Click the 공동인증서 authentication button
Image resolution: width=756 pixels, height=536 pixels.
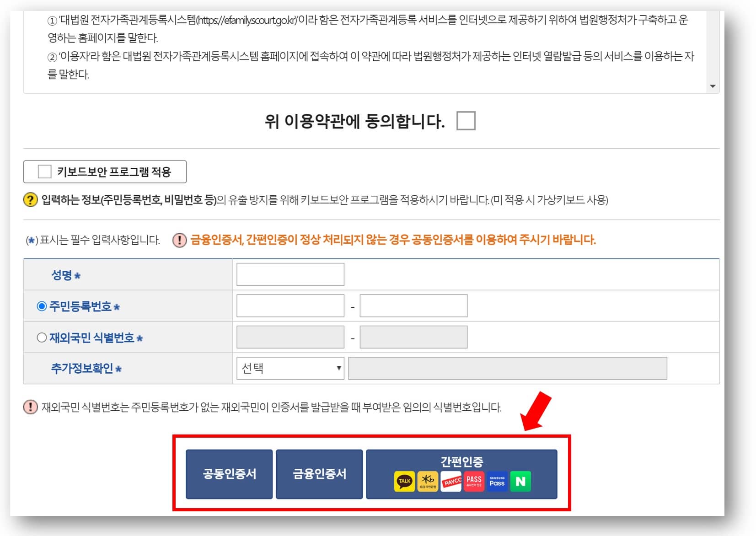229,473
